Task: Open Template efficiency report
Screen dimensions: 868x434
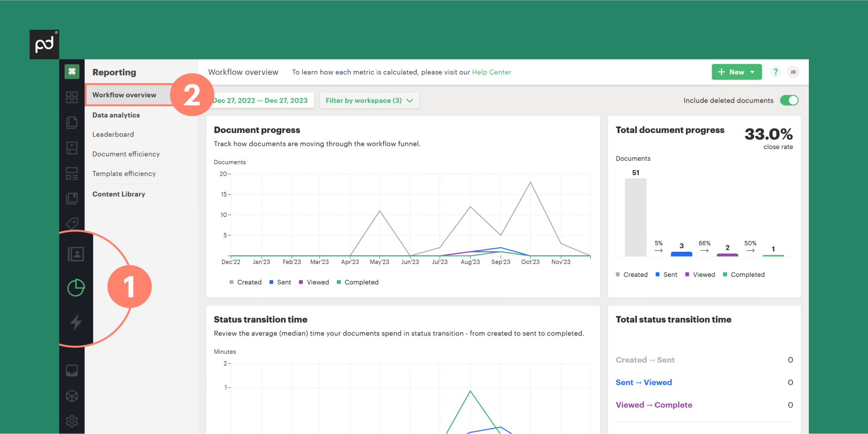Action: point(124,174)
